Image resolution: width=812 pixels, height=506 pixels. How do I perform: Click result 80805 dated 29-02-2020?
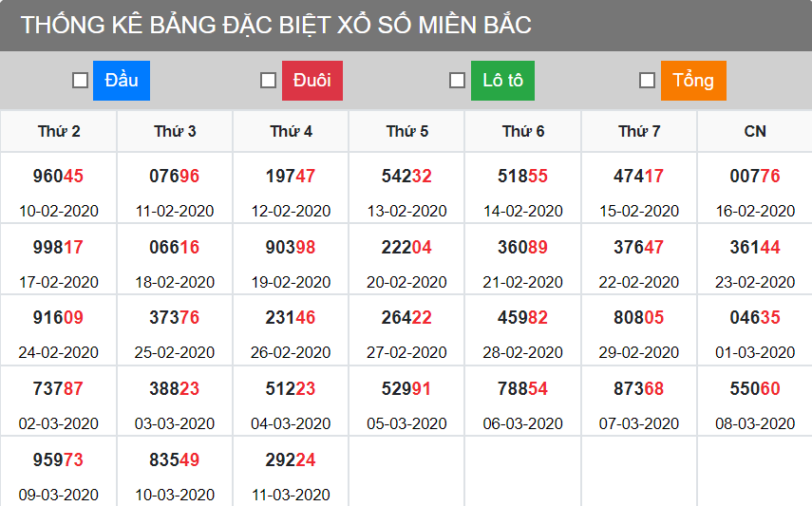point(639,318)
